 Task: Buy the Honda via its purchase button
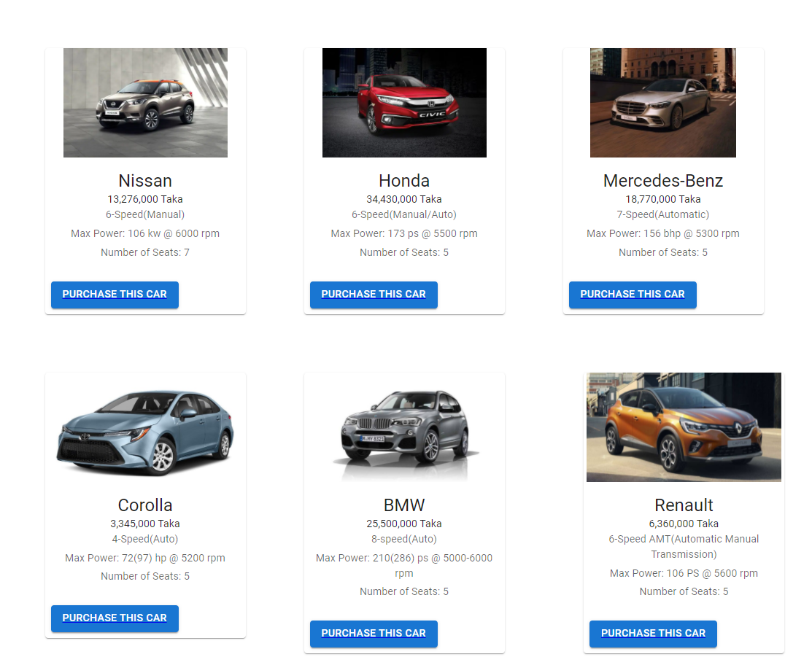[x=374, y=295]
